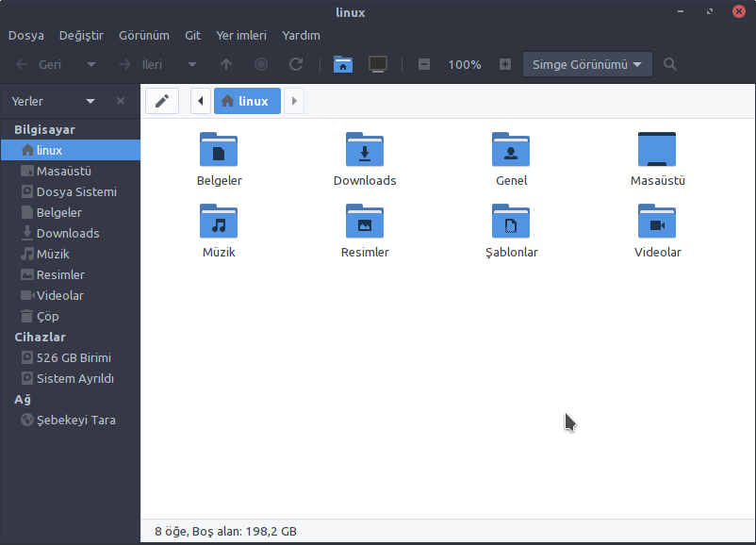Click the linux path bar button
The height and width of the screenshot is (545, 756).
pyautogui.click(x=247, y=101)
